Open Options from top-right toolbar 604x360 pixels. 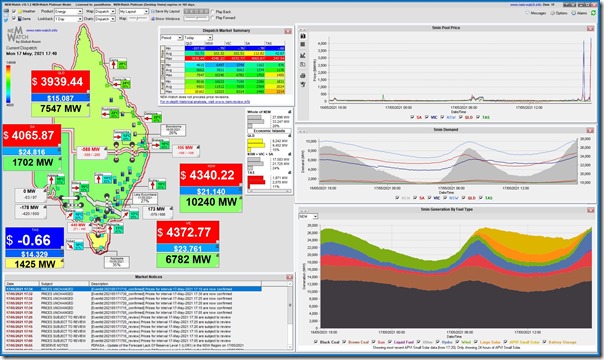click(559, 13)
